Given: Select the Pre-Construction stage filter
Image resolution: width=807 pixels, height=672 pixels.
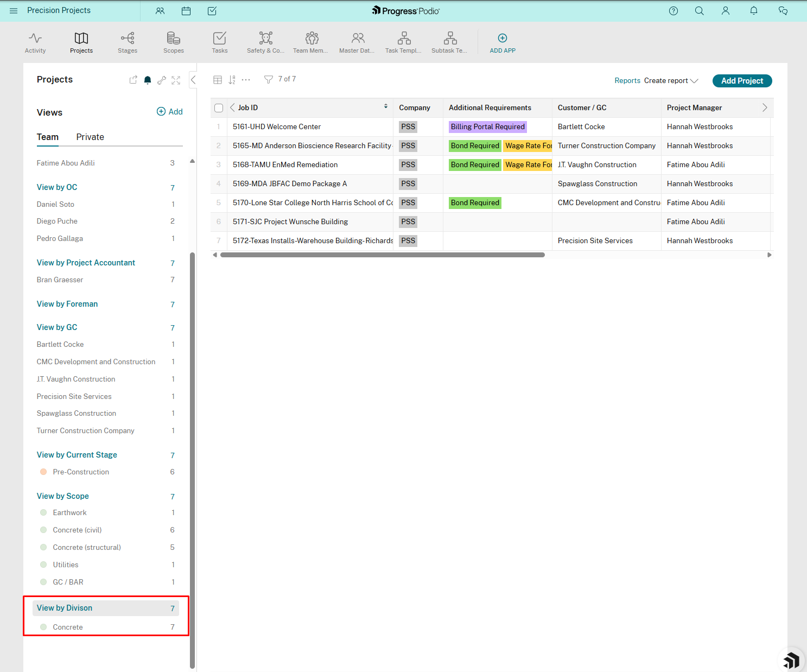Looking at the screenshot, I should click(x=81, y=472).
